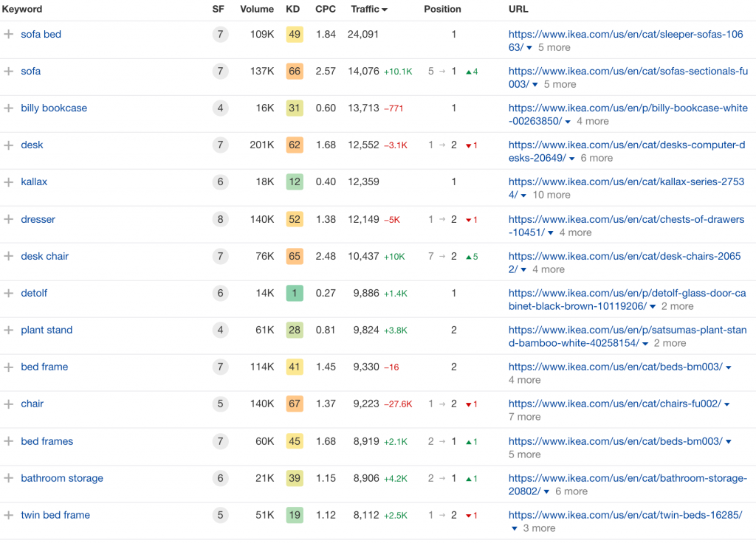Sort by Volume column header

tap(257, 9)
